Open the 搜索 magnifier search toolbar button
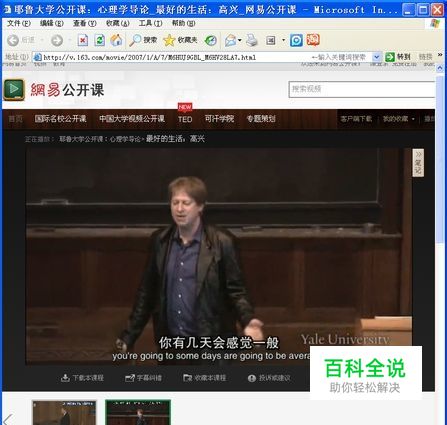Screen dimensions: 447x425 pyautogui.click(x=143, y=40)
